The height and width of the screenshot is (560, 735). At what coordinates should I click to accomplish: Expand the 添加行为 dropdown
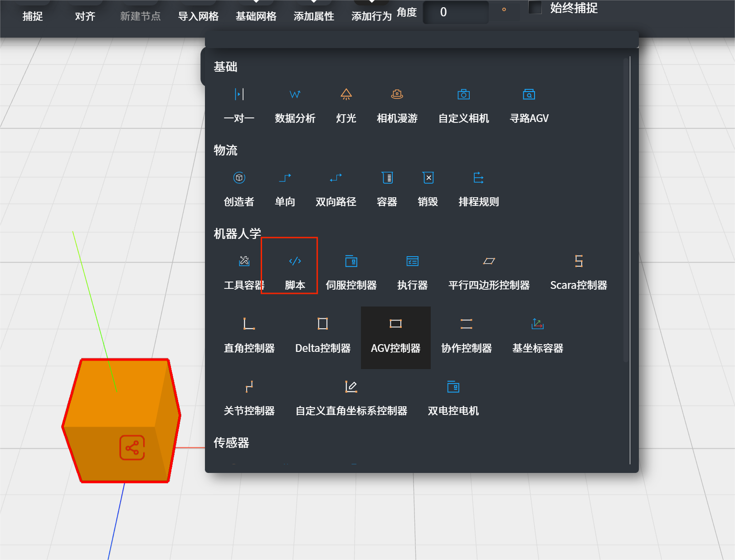pyautogui.click(x=371, y=16)
